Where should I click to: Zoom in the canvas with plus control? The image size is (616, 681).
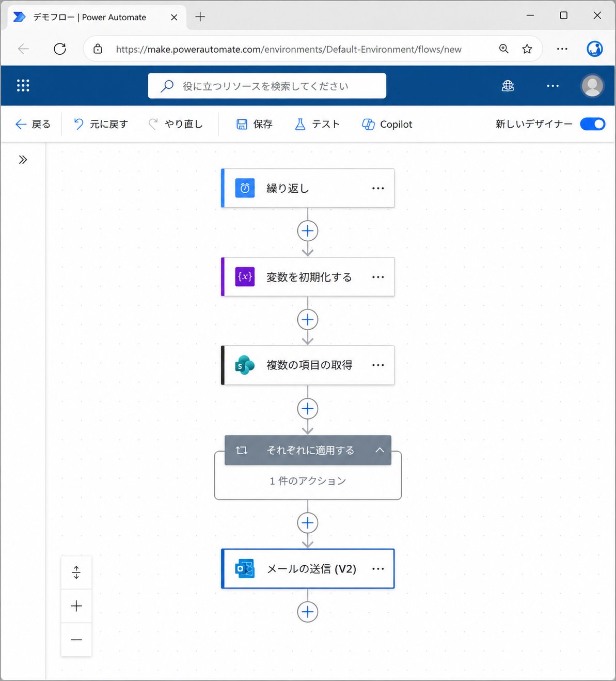click(76, 606)
